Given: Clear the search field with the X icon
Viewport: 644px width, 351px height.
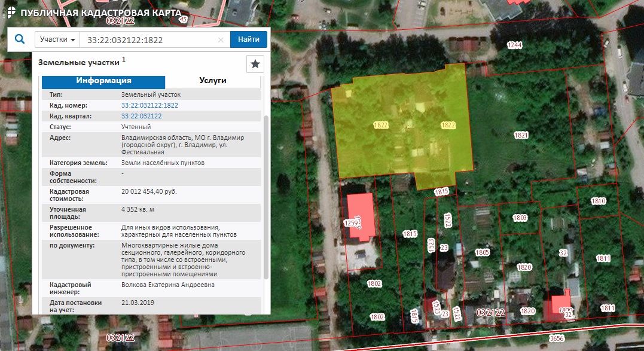Looking at the screenshot, I should [x=221, y=40].
